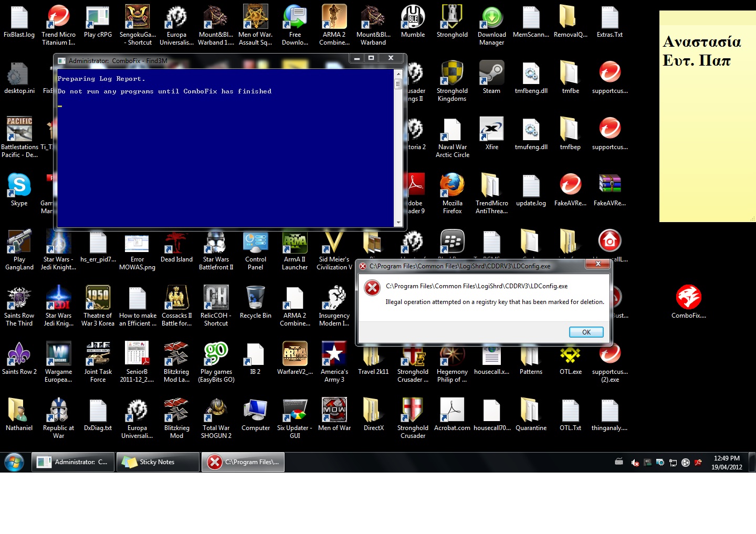Image resolution: width=756 pixels, height=534 pixels.
Task: Open Dead Island shortcut
Action: click(176, 246)
